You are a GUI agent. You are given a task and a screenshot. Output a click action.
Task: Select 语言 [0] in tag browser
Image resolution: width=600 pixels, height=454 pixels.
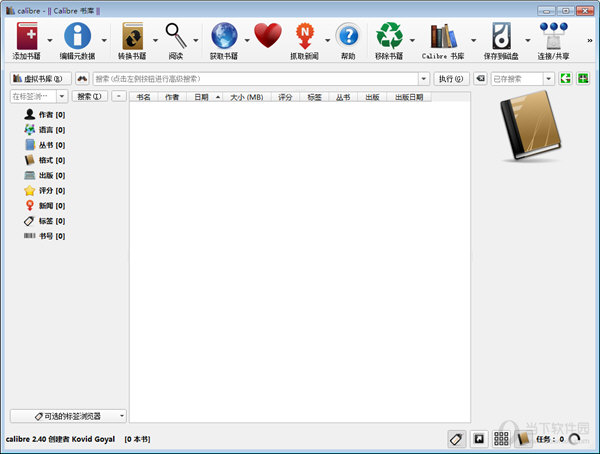[45, 130]
